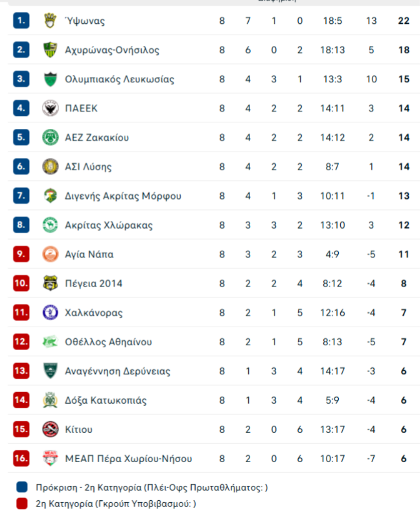
Task: Click the Ολυμπιακός Λευκωσίας green shield logo
Action: pyautogui.click(x=50, y=79)
